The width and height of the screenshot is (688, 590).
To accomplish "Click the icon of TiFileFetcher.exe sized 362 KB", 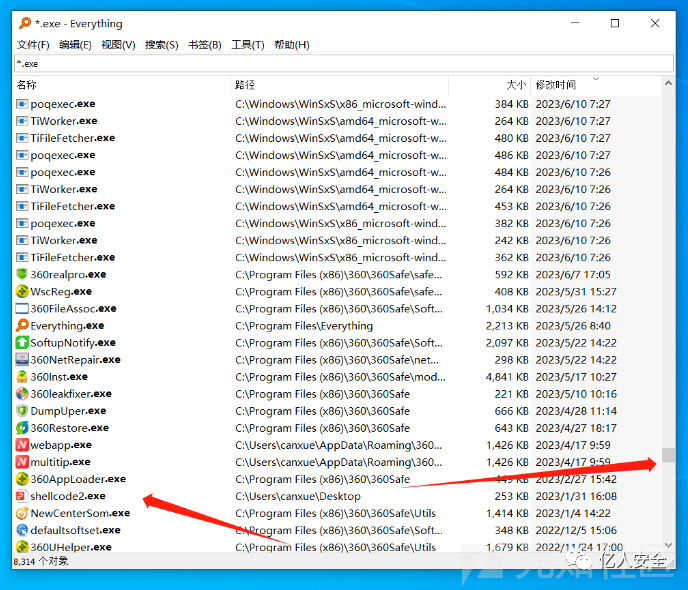I will 22,257.
